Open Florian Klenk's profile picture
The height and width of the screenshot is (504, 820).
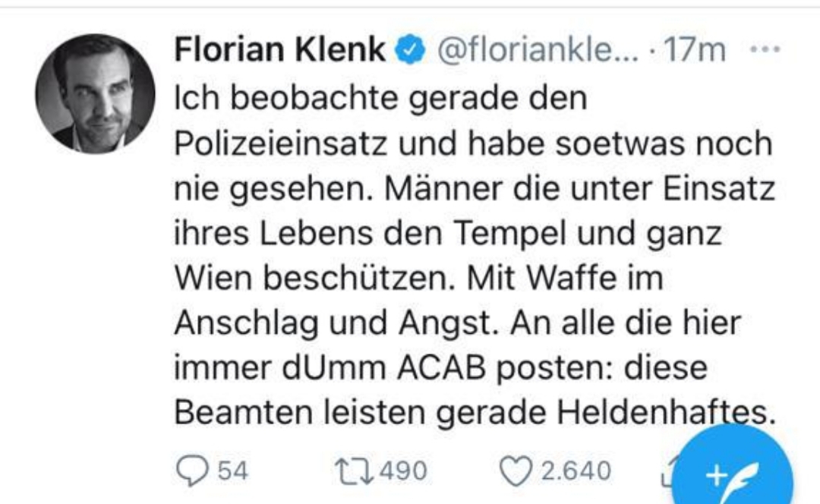tap(95, 94)
